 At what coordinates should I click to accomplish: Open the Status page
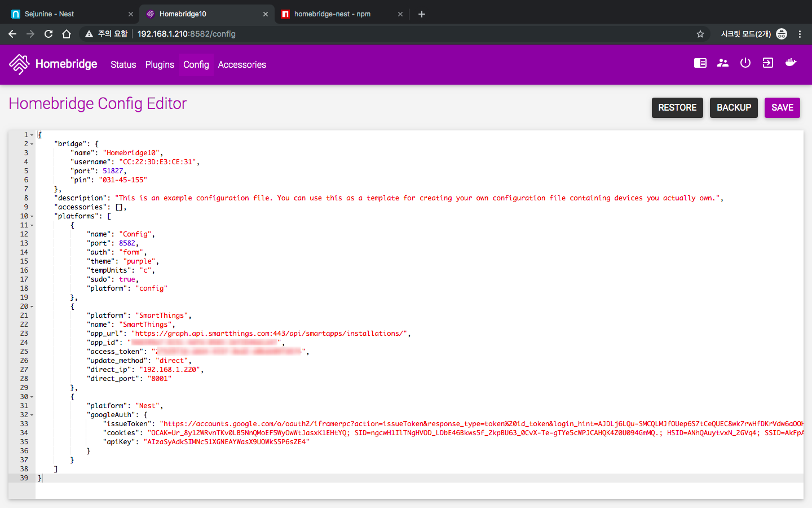coord(123,64)
